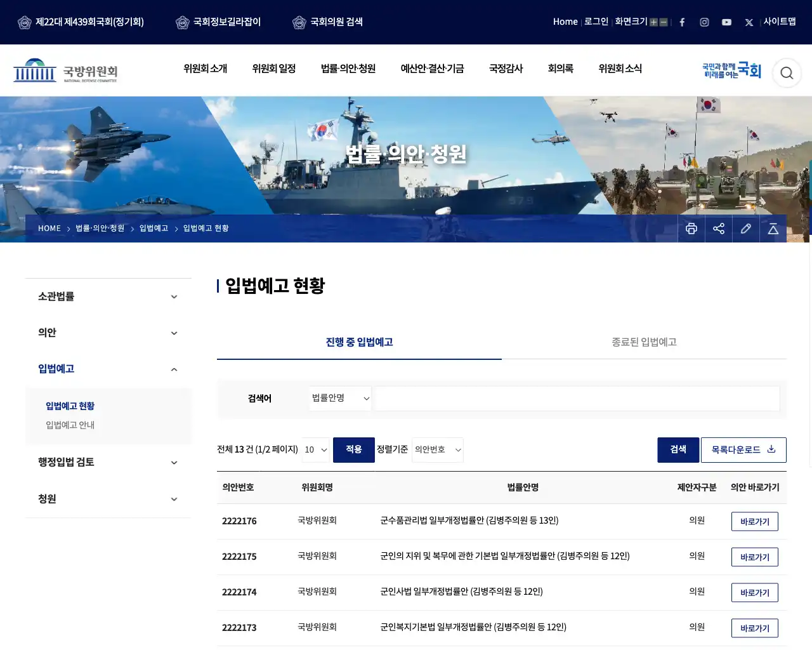
Task: Open 국회의원 검색 link
Action: pos(327,22)
